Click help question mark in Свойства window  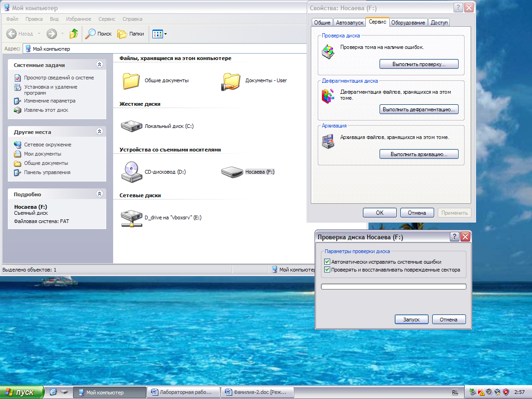click(x=459, y=8)
